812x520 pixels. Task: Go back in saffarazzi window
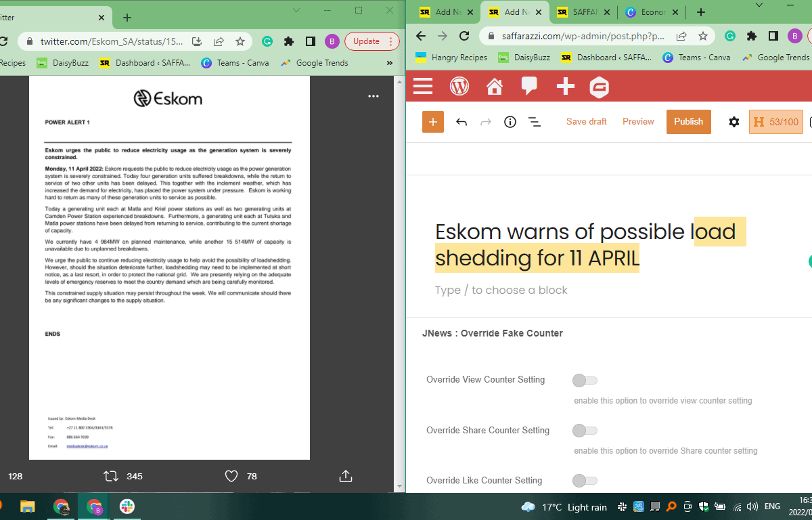421,36
